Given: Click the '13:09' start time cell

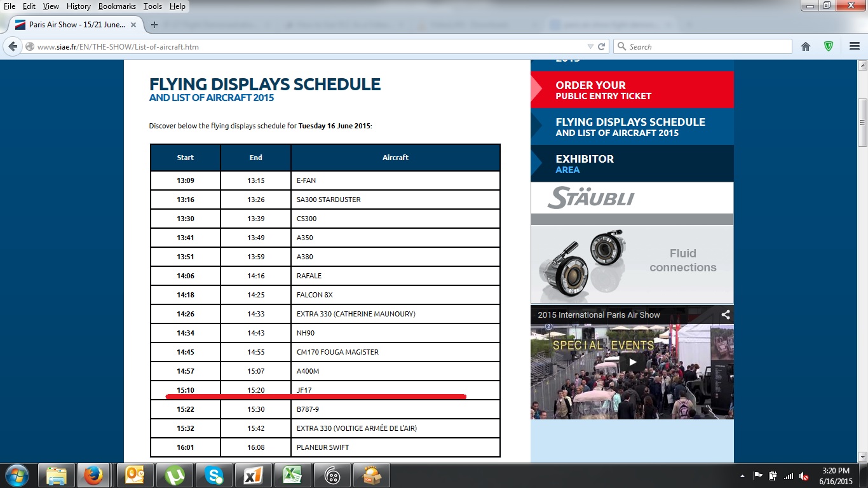Looking at the screenshot, I should (x=186, y=180).
